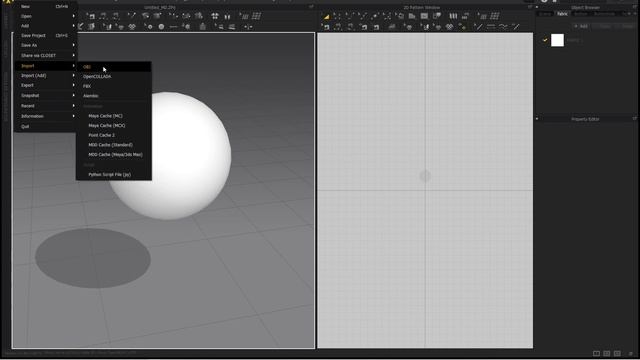Click the grid icon ending the 3D toolbar top row
The image size is (640, 360).
coord(256,16)
